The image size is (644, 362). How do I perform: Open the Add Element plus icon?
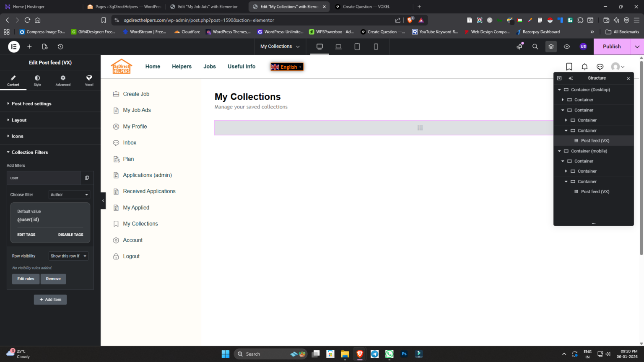(x=29, y=47)
